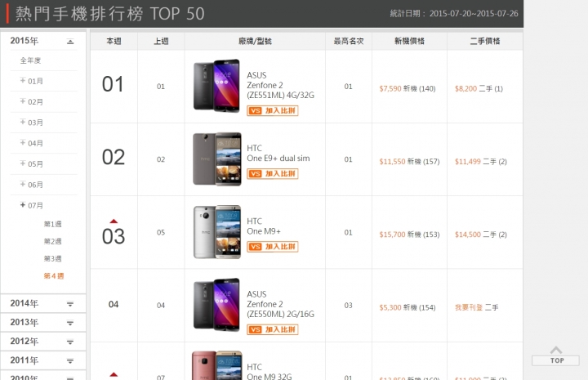Open the HTC One M9+ phone thumbnail

216,232
